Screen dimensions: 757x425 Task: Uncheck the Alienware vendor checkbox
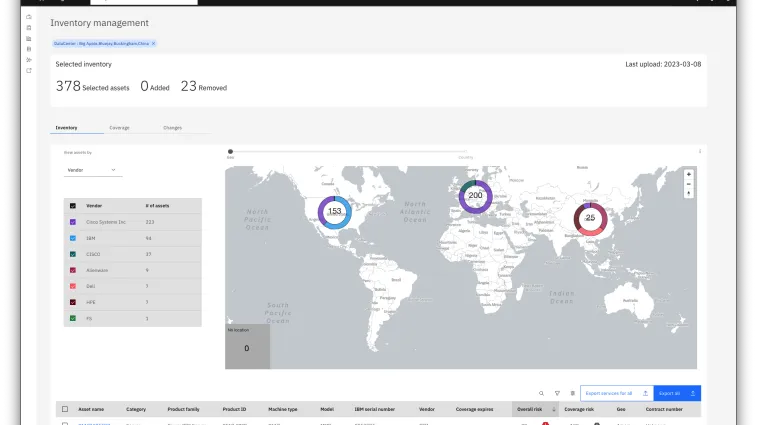73,270
